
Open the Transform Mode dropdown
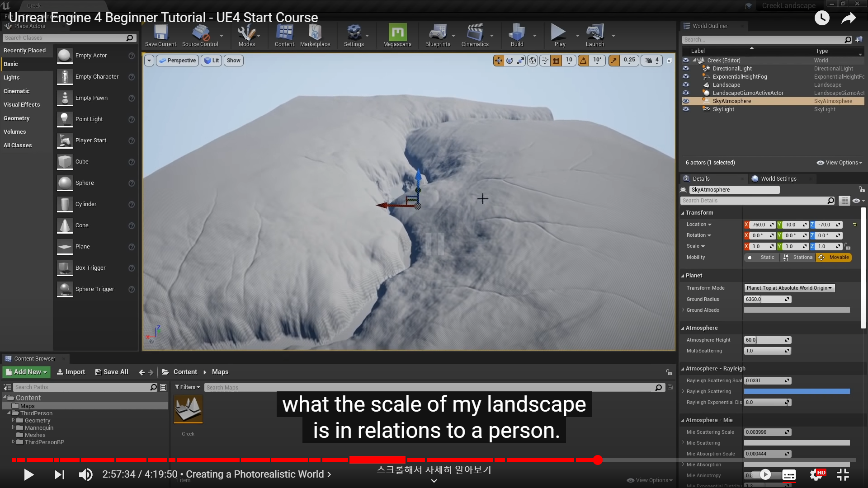coord(789,288)
